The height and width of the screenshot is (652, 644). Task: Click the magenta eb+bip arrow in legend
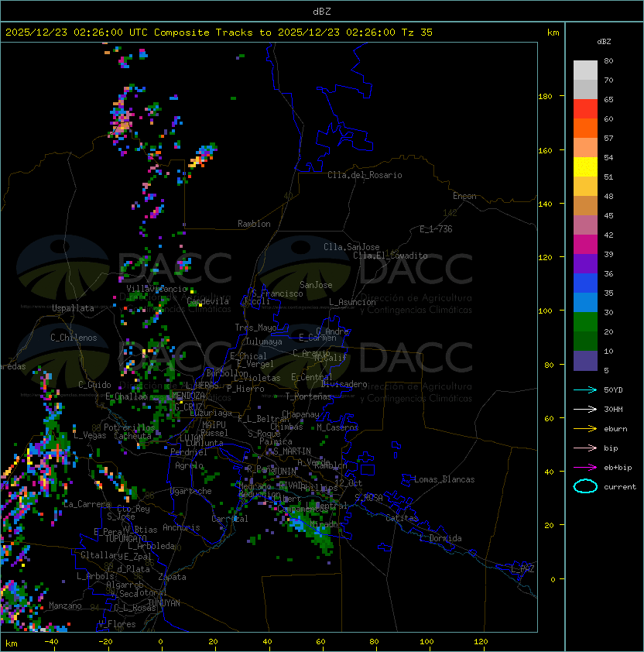coord(585,468)
